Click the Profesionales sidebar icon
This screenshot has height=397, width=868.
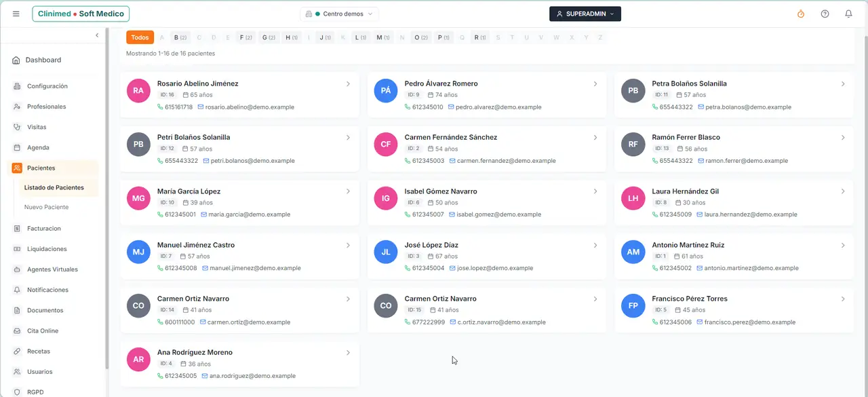[17, 107]
